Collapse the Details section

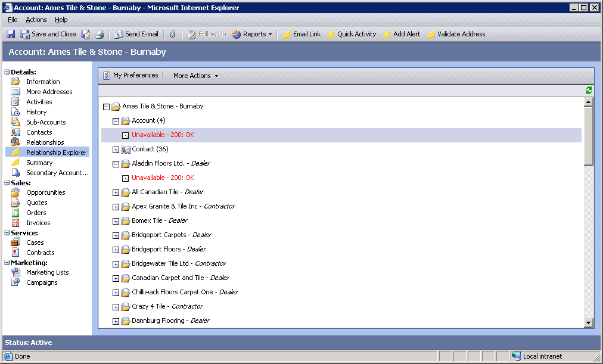tap(7, 72)
